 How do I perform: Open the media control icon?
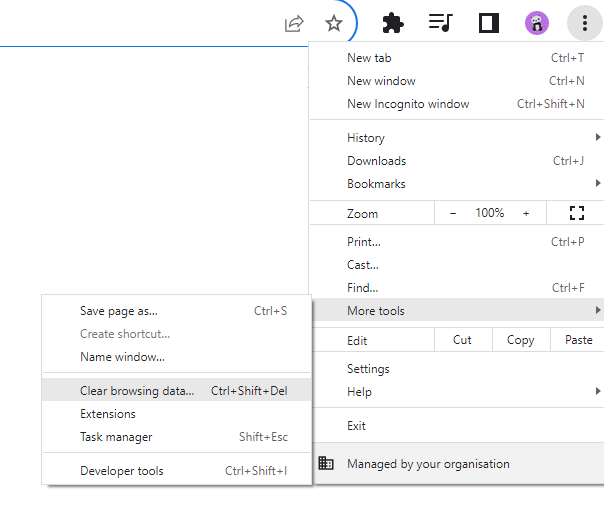[440, 23]
